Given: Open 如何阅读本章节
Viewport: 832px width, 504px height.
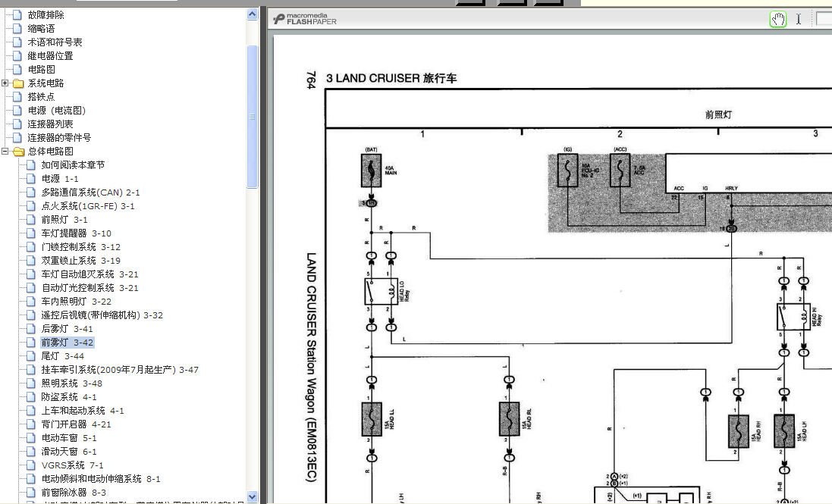Looking at the screenshot, I should point(74,165).
